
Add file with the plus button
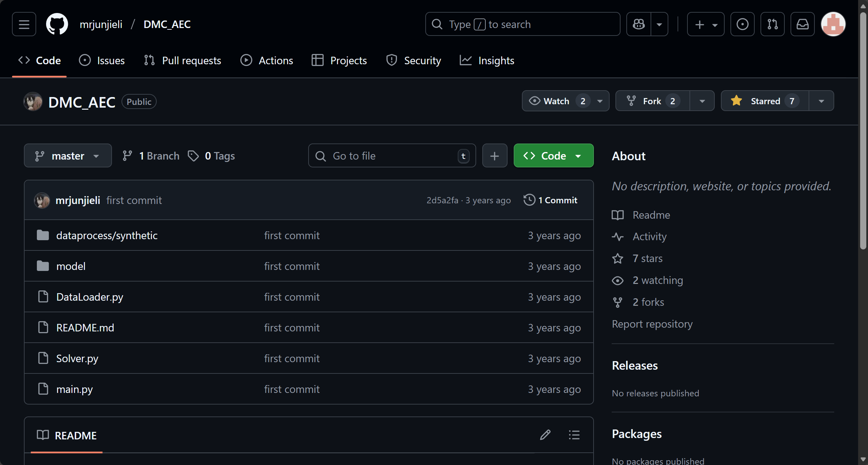tap(495, 156)
